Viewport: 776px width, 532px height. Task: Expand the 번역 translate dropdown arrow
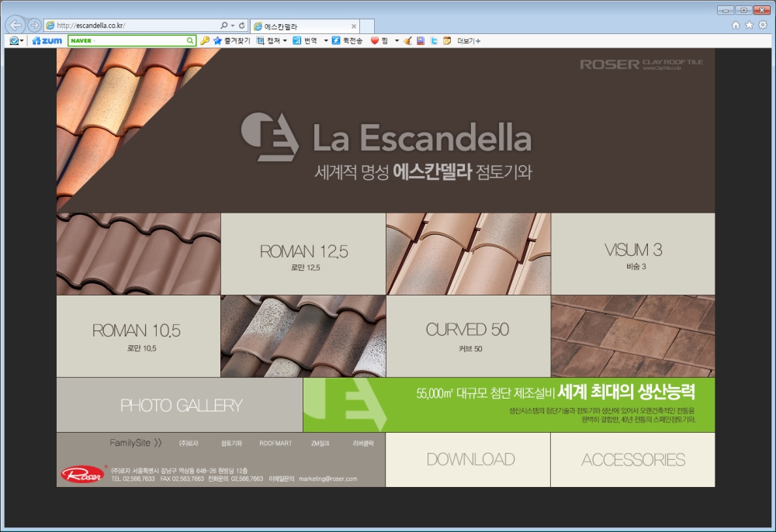point(326,40)
